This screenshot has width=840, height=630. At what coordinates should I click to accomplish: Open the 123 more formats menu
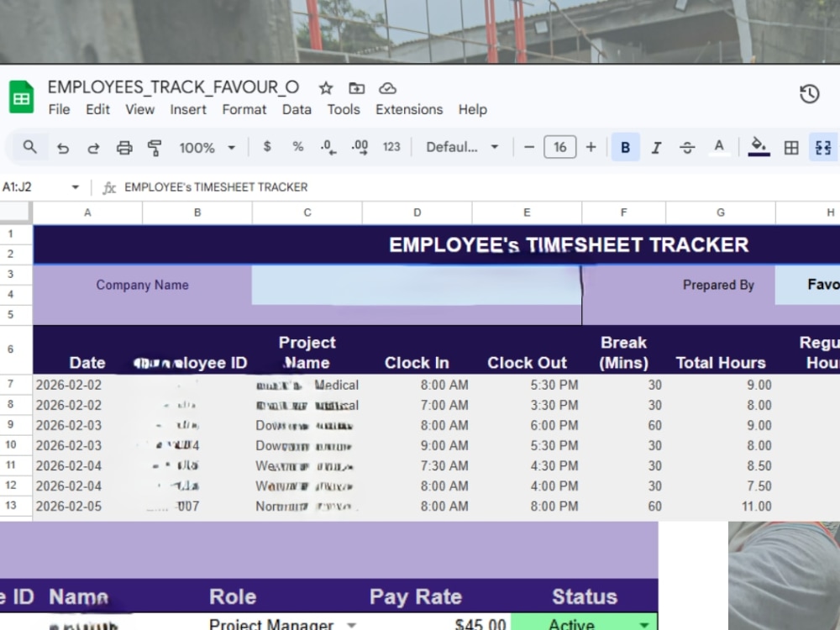[x=391, y=147]
